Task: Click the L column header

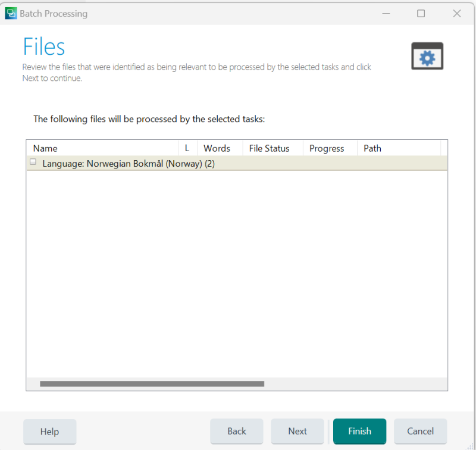Action: tap(186, 148)
